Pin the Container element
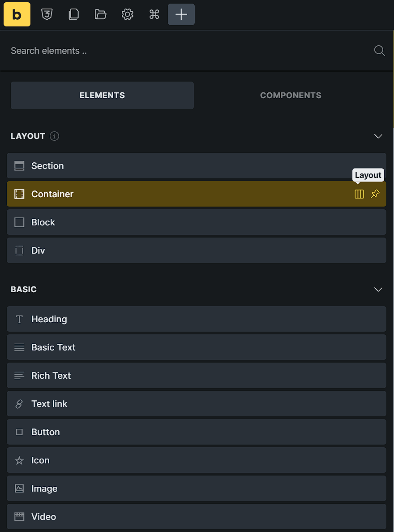394x532 pixels. click(x=375, y=194)
